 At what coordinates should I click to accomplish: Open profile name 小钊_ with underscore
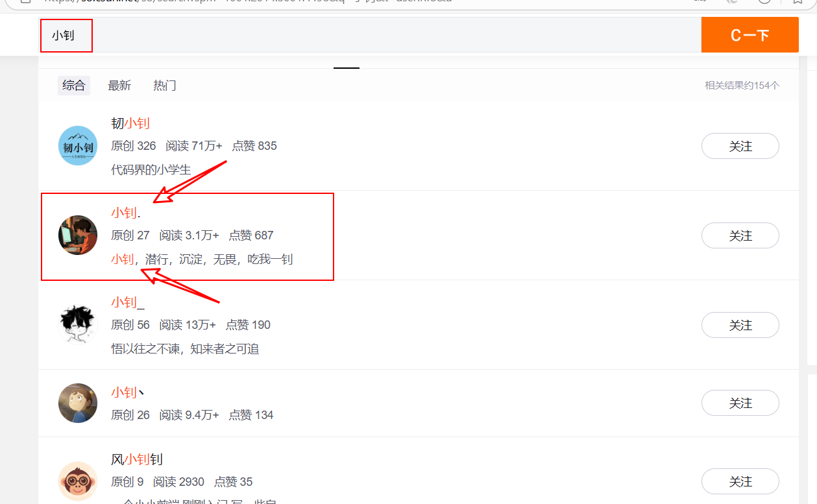click(x=128, y=302)
